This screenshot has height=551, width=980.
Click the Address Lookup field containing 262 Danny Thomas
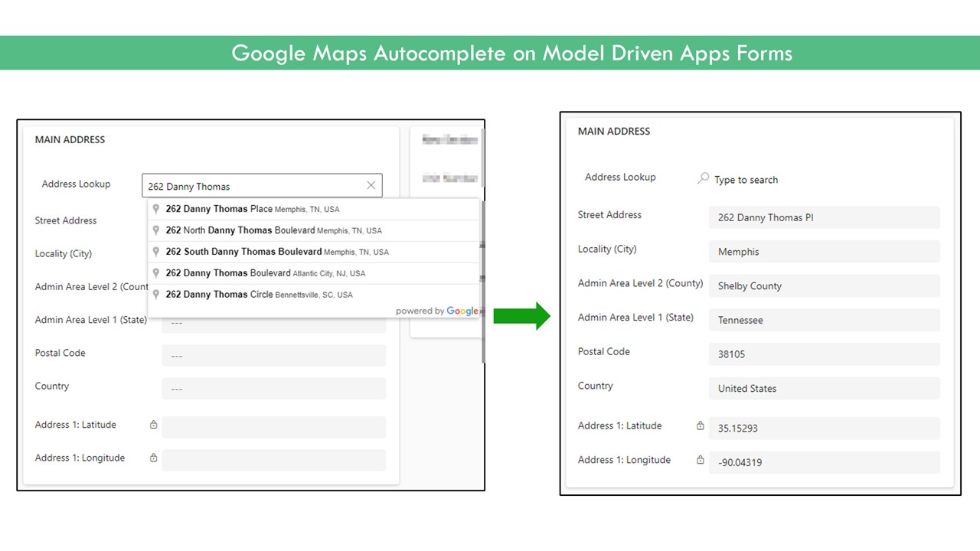pyautogui.click(x=262, y=185)
